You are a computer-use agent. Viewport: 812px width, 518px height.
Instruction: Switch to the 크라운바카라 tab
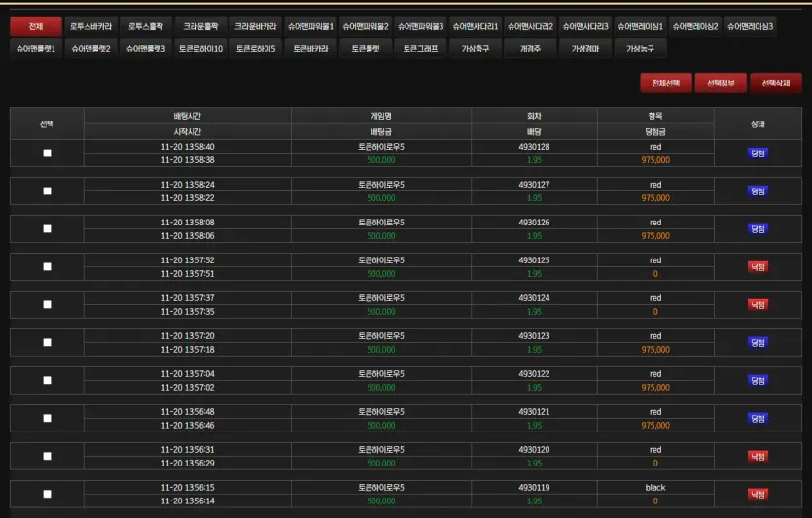pyautogui.click(x=256, y=26)
